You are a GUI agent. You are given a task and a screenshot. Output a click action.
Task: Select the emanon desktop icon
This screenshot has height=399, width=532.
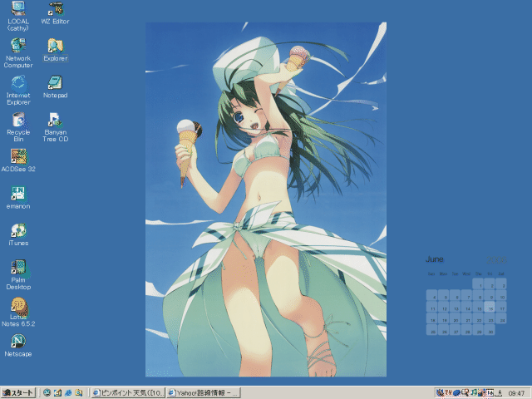[17, 193]
